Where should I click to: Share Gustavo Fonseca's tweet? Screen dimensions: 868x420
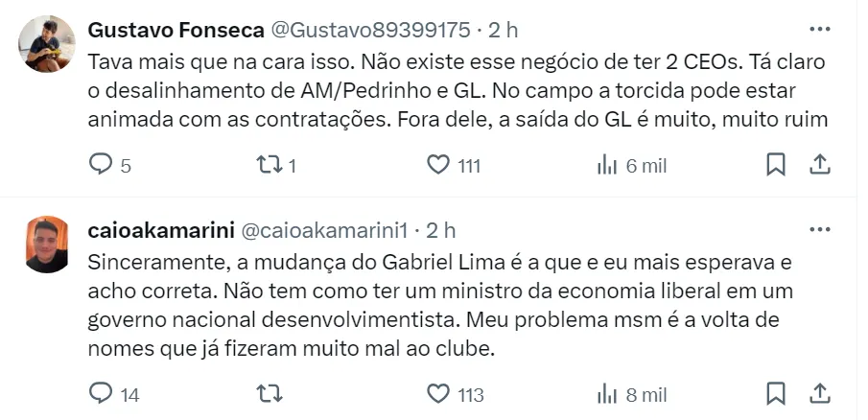point(820,165)
